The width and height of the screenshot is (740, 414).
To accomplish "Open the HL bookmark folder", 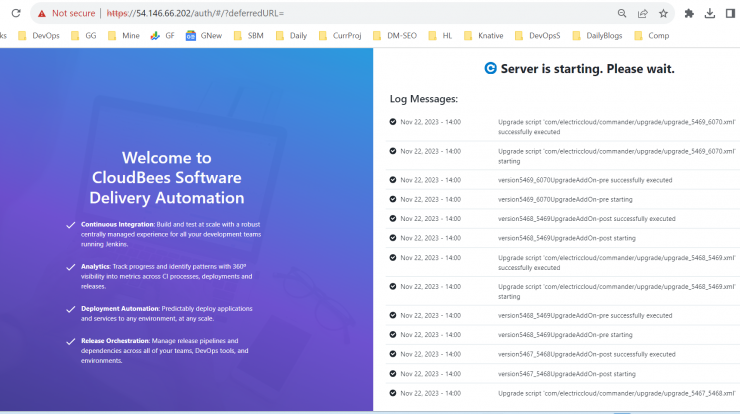I will pyautogui.click(x=440, y=36).
